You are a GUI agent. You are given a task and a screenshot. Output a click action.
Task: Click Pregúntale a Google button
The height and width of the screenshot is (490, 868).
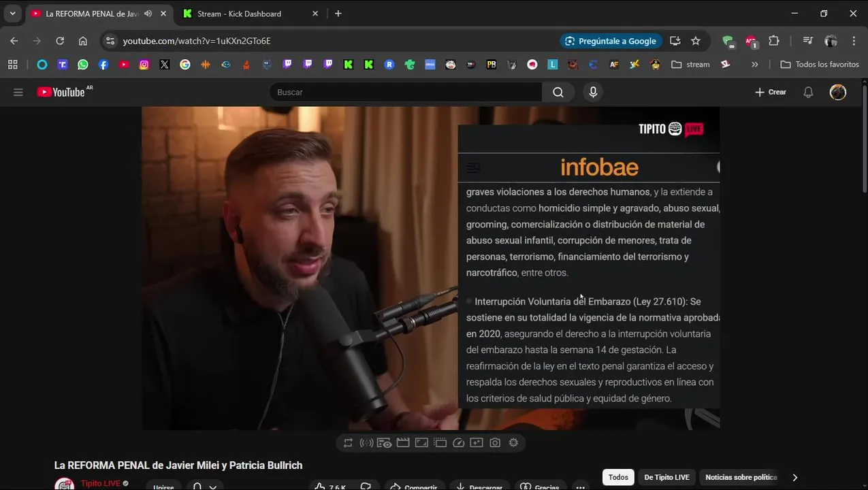(611, 41)
